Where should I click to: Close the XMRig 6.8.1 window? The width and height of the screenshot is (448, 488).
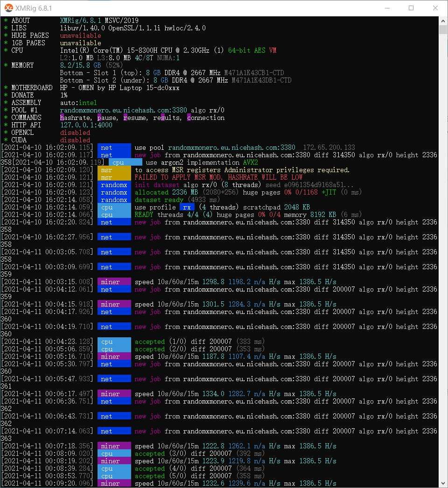tap(435, 8)
